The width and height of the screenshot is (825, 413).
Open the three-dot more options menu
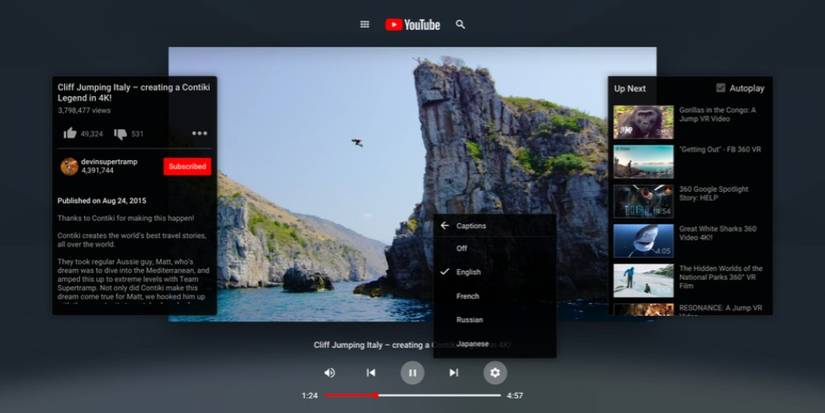point(199,133)
